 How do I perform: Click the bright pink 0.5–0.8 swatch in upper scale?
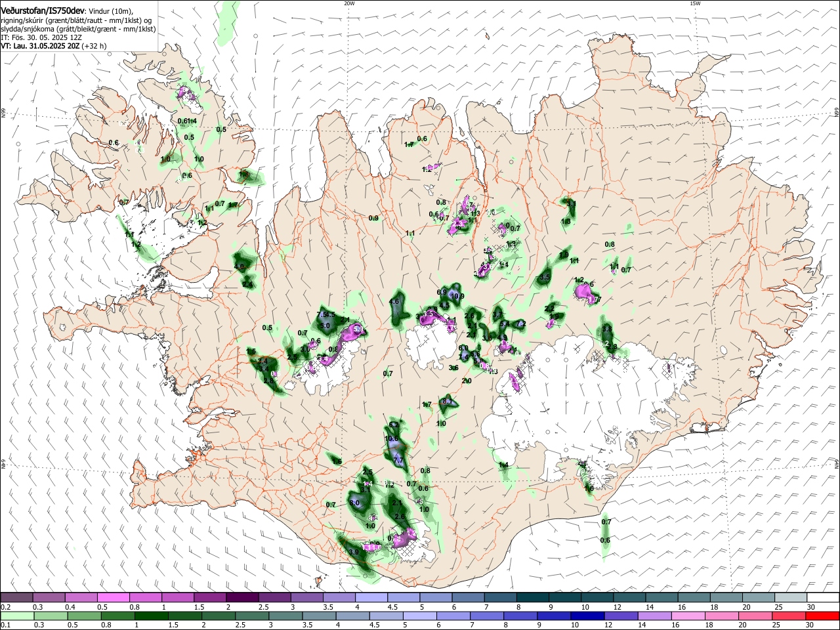coord(113,598)
